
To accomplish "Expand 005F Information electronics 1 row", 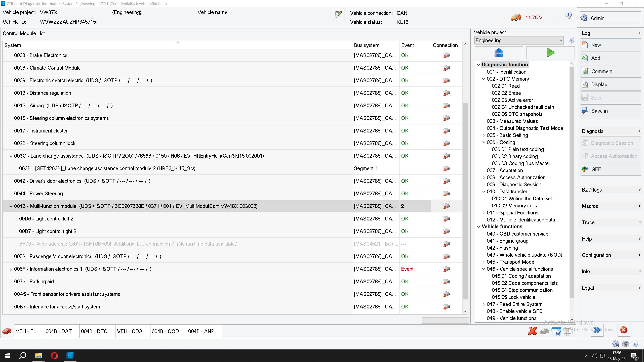I will [11, 269].
